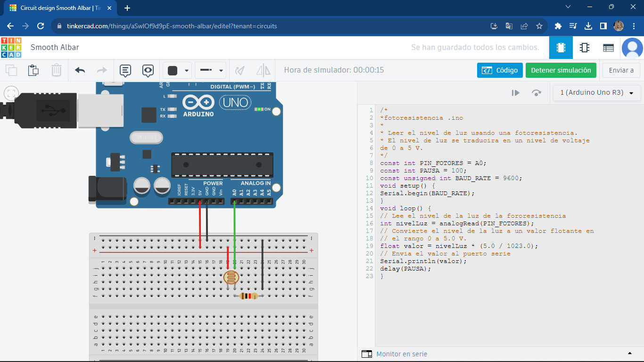This screenshot has height=362, width=644.
Task: Click the undo arrow in toolbar
Action: click(x=80, y=71)
